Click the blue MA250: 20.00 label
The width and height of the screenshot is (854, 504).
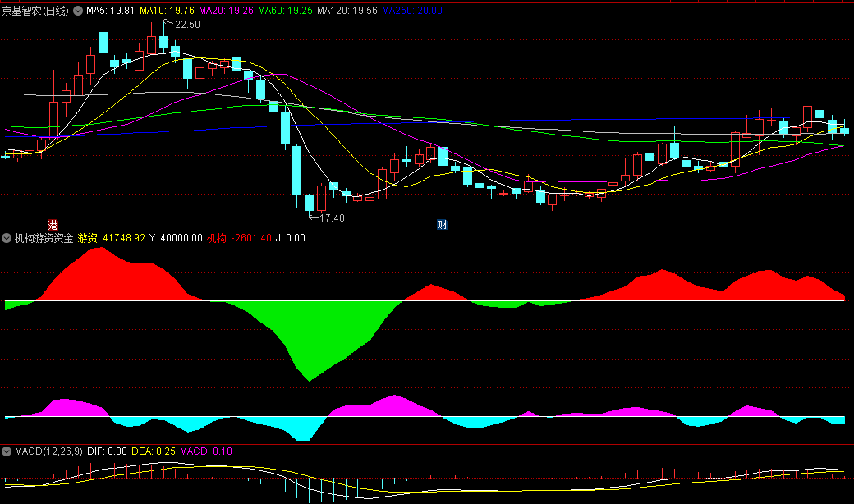(412, 11)
